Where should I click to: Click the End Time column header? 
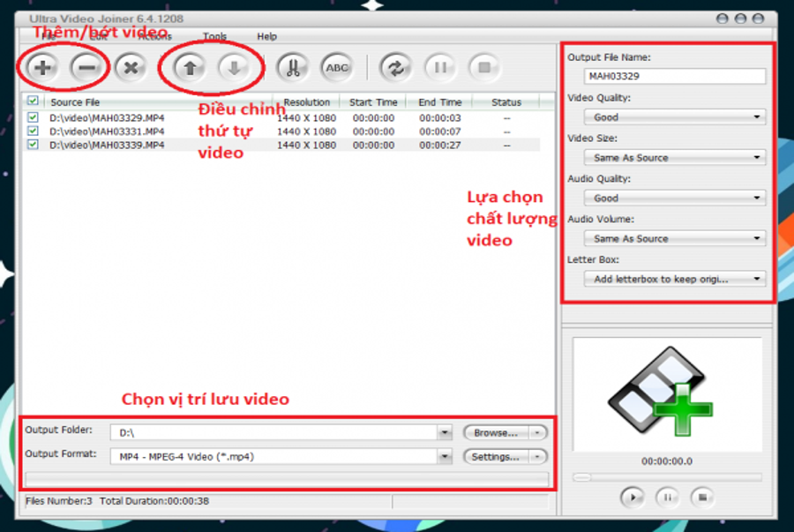coord(439,102)
